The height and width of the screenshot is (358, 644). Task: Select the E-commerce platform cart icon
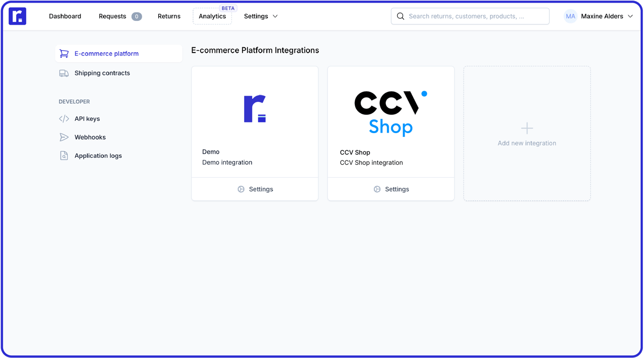64,54
